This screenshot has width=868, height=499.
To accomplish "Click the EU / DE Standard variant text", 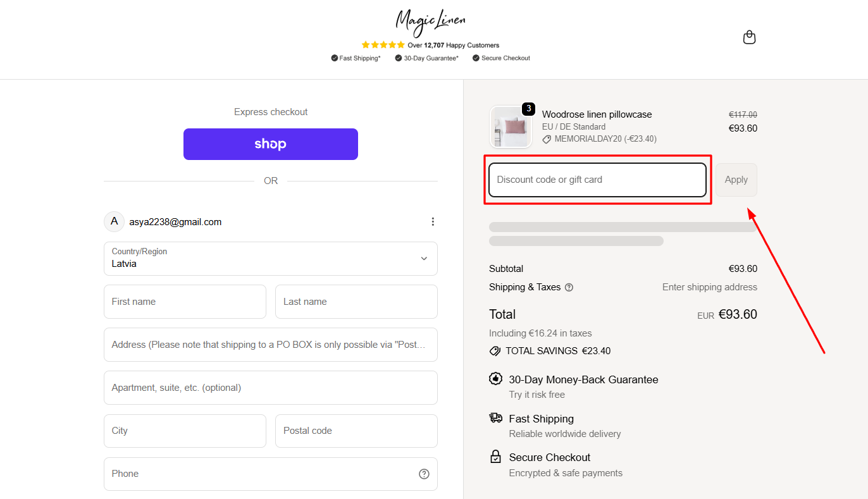I will click(574, 127).
